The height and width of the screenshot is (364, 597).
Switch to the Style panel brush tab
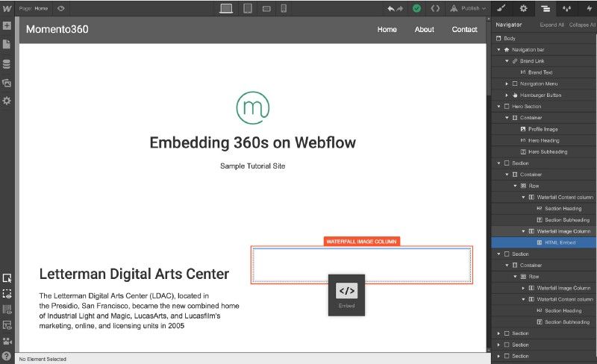[501, 8]
